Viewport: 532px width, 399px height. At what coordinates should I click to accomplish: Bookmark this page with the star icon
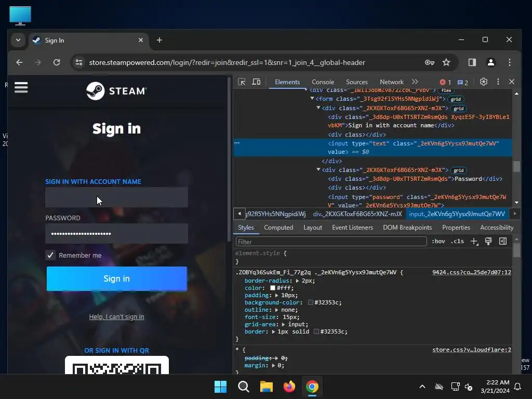coord(446,62)
